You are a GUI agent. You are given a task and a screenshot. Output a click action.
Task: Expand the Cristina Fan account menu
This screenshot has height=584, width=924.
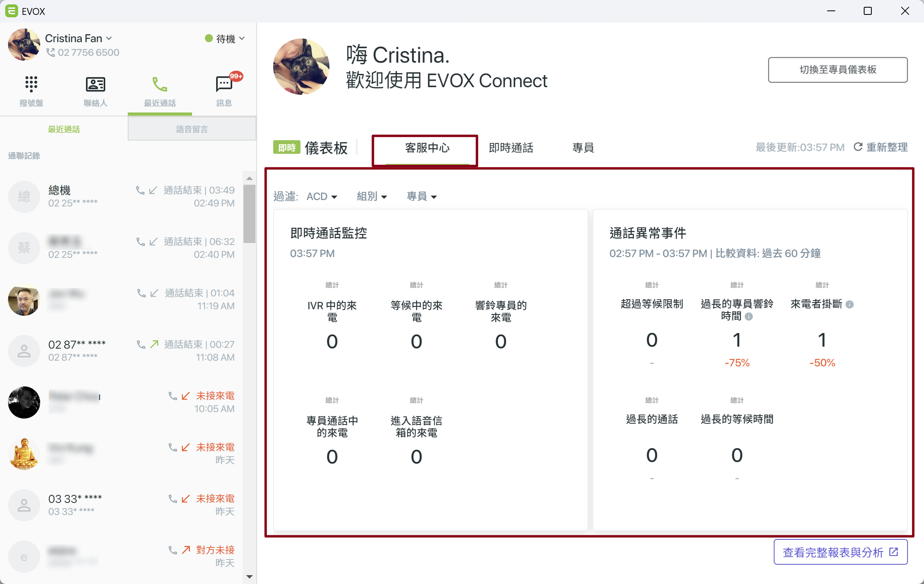[x=79, y=38]
